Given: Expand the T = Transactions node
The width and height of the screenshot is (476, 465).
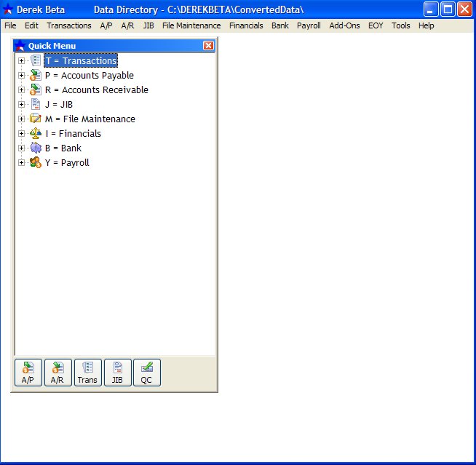Looking at the screenshot, I should pos(21,60).
